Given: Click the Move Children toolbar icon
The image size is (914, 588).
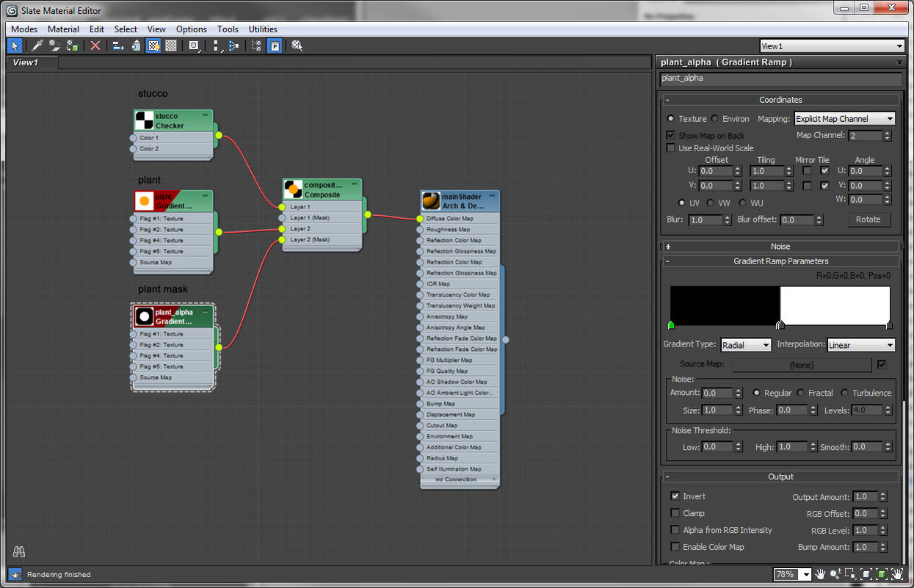Looking at the screenshot, I should [x=118, y=46].
